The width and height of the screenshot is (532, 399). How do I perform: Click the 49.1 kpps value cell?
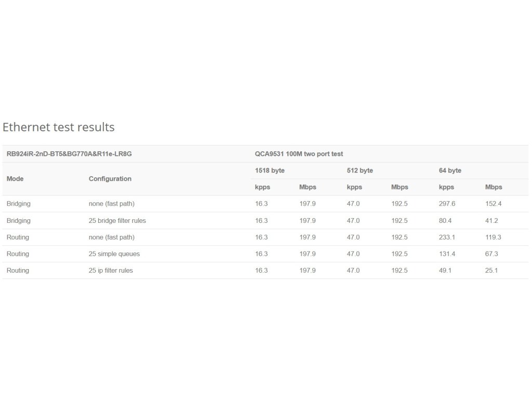(x=445, y=270)
